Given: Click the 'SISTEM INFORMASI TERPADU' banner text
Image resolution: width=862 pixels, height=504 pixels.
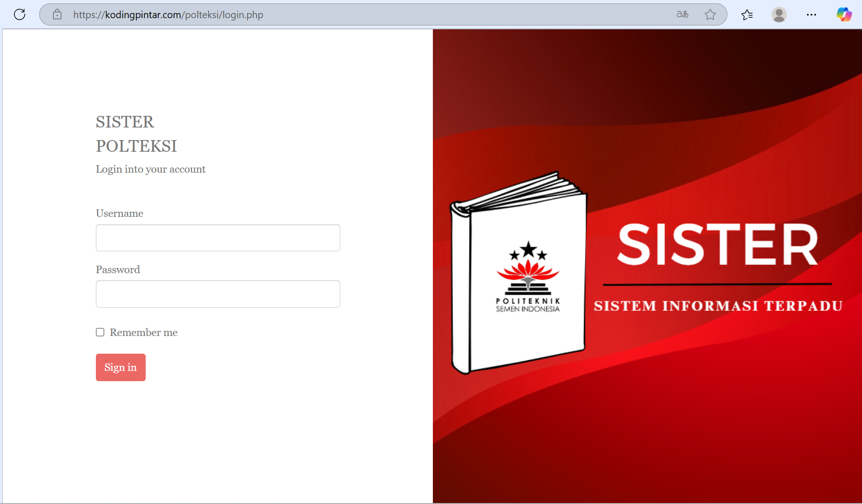Looking at the screenshot, I should 718,306.
